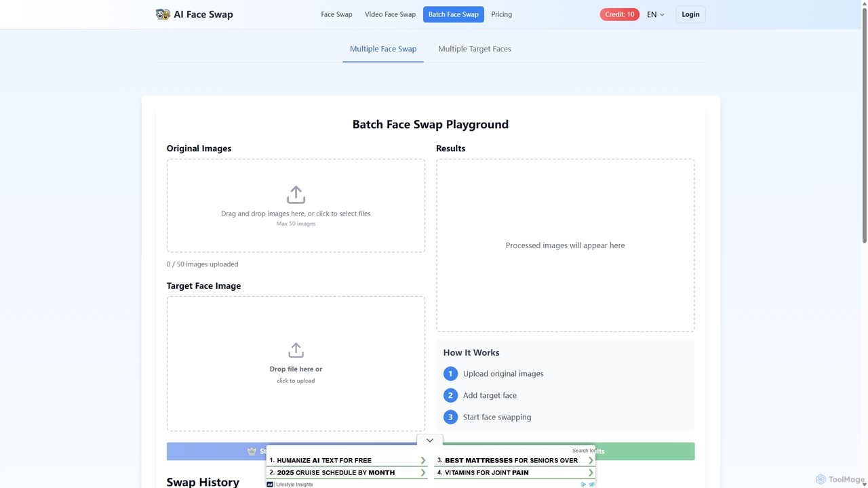Screen dimensions: 868x488
Task: Click the crown icon on the blue button
Action: (x=252, y=451)
